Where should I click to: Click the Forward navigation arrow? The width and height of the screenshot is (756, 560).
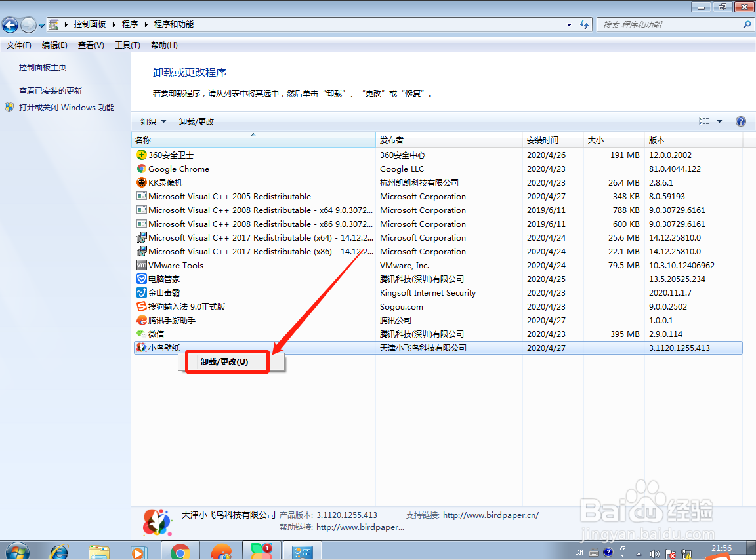[28, 25]
